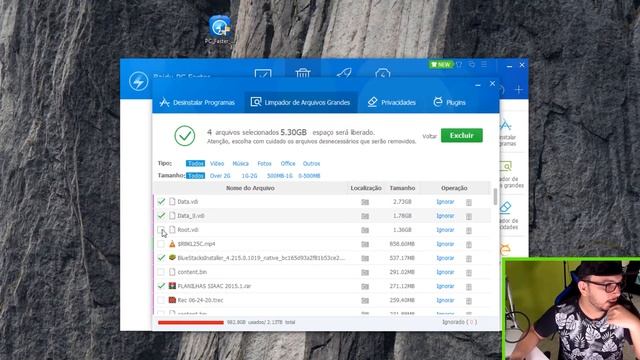
Task: Switch to Privacidades tab
Action: click(x=391, y=102)
